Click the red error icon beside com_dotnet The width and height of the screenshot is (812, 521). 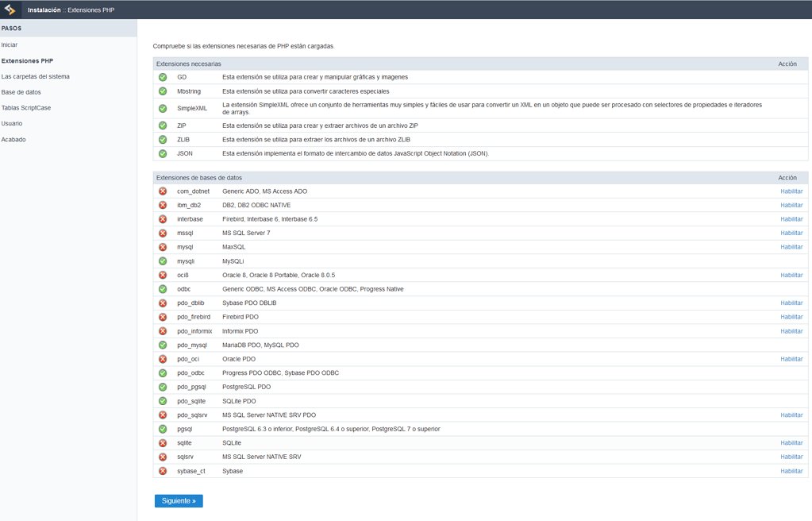pyautogui.click(x=164, y=191)
